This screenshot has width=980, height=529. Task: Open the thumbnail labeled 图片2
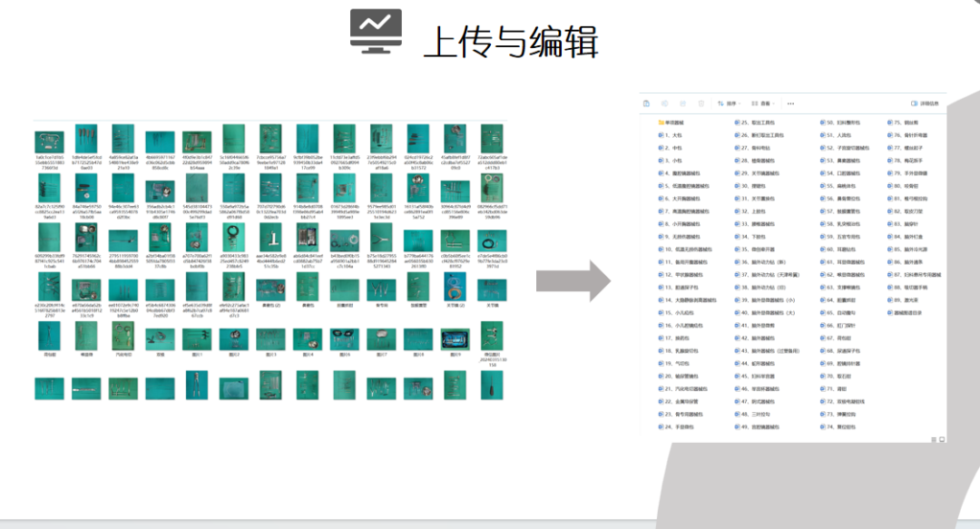(234, 341)
